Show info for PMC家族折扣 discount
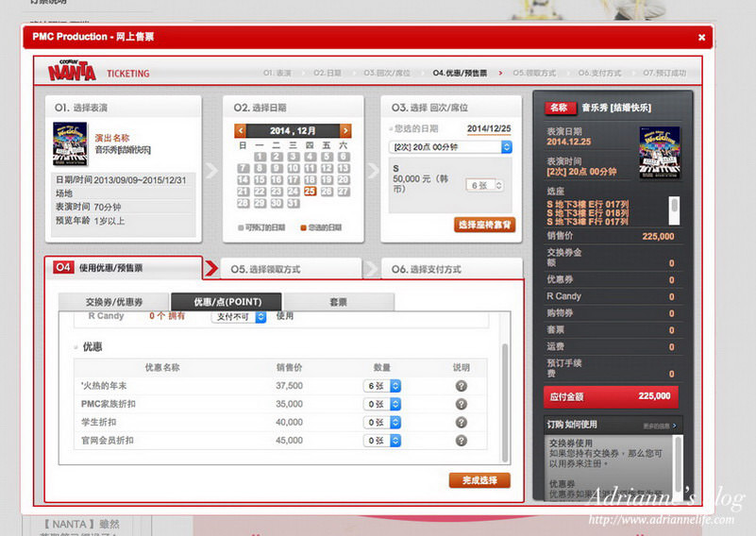 [x=461, y=404]
